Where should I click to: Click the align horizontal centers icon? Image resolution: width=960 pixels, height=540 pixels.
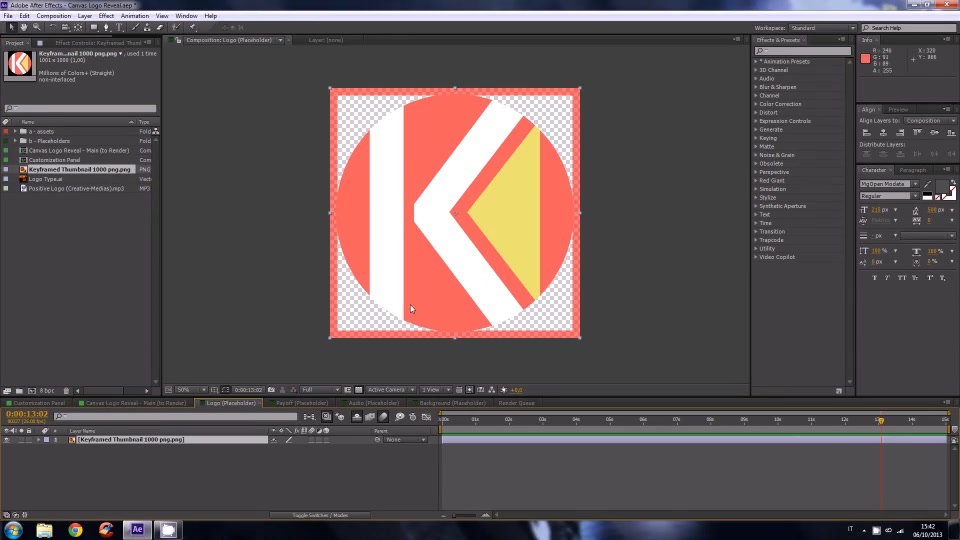click(883, 132)
